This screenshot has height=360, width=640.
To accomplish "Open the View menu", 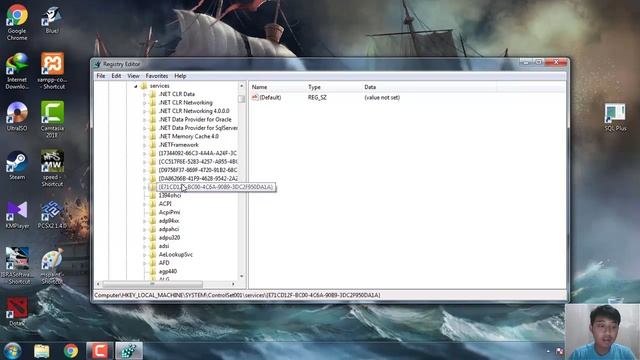I will click(x=133, y=76).
